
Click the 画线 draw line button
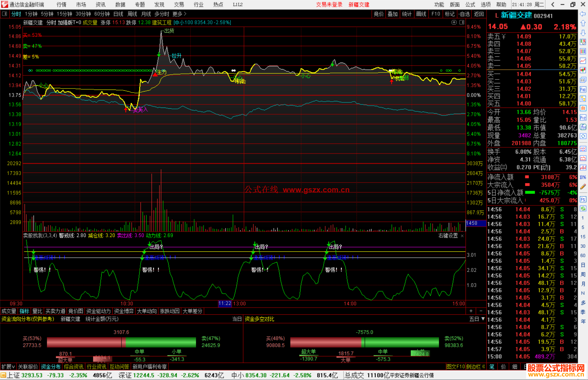coord(421,14)
